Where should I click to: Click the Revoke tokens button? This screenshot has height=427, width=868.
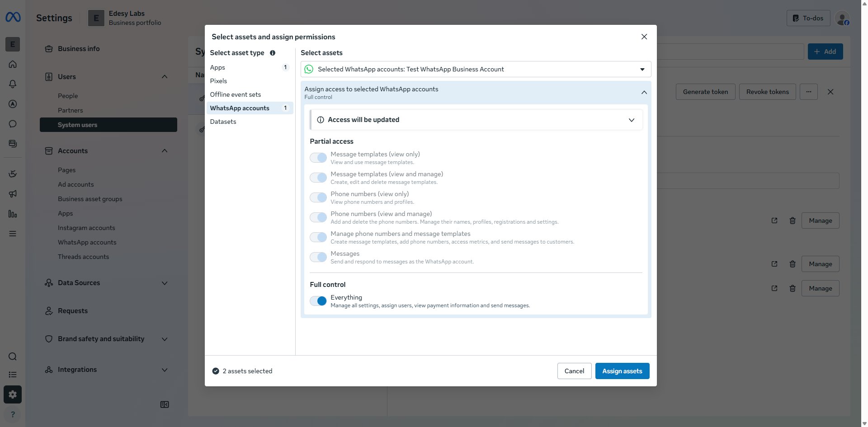click(767, 92)
